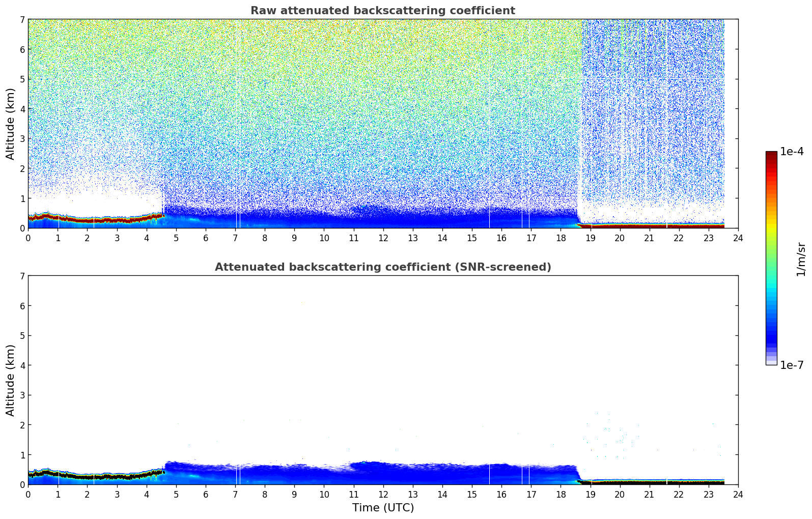The width and height of the screenshot is (812, 519).
Task: Click the '12' time tick on the bottom plot
Action: 383,494
